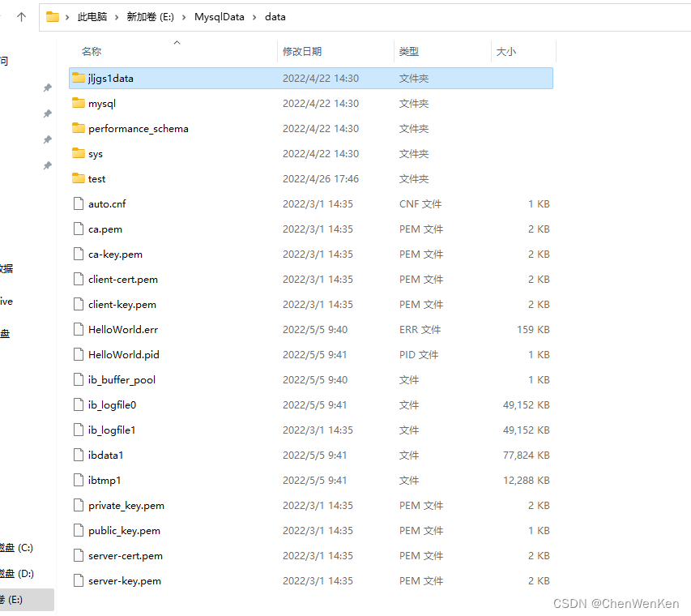Viewport: 691px width, 616px height.
Task: Expand chevron after 此电脑 in address bar
Action: pos(117,17)
